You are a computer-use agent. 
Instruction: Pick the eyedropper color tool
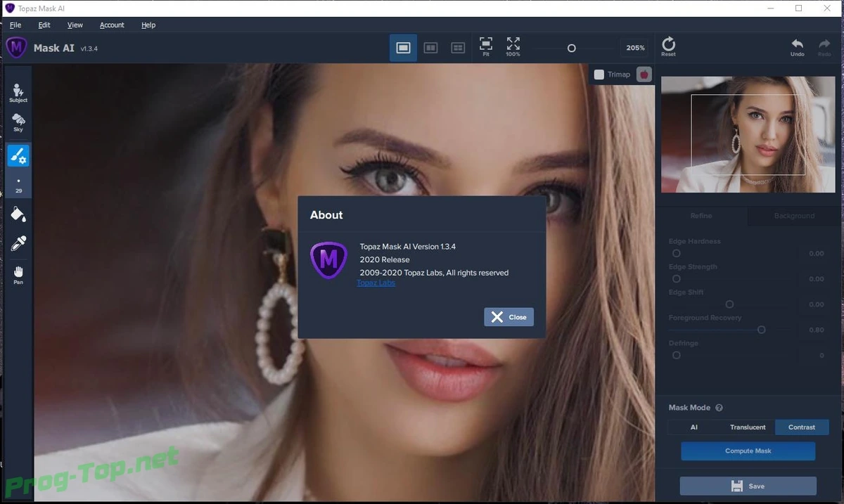pyautogui.click(x=18, y=243)
